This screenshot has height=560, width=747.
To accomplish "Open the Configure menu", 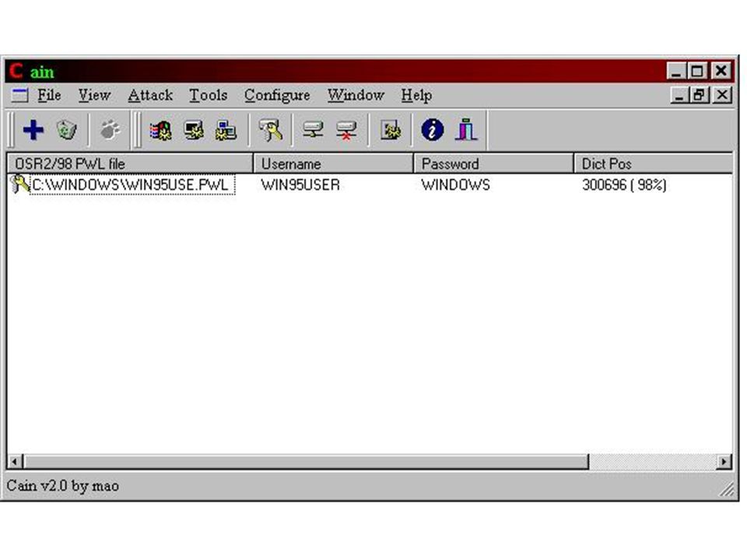I will (277, 96).
